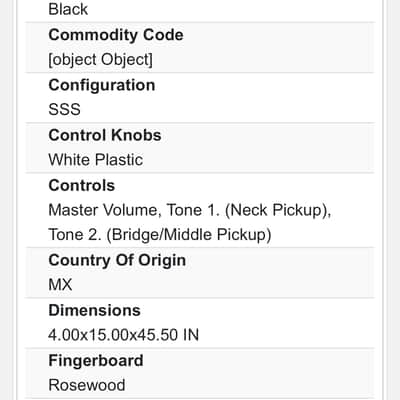Click the word Origin in Country row
Screen dimensions: 400x400
click(162, 260)
